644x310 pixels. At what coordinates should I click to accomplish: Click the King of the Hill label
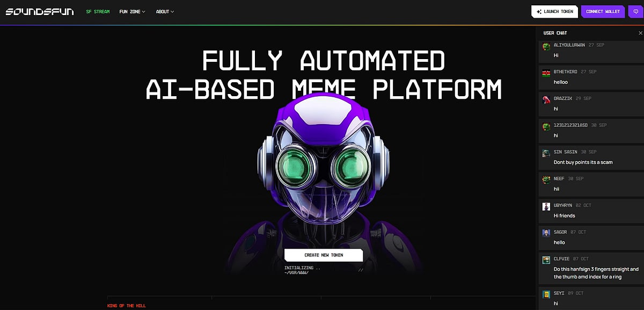click(126, 306)
